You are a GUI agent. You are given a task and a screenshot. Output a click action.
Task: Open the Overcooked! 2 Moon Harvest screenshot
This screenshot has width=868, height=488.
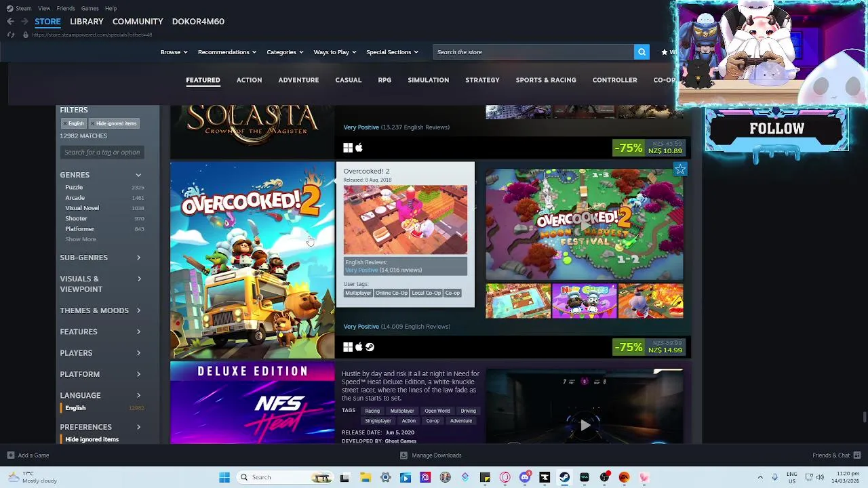point(585,224)
